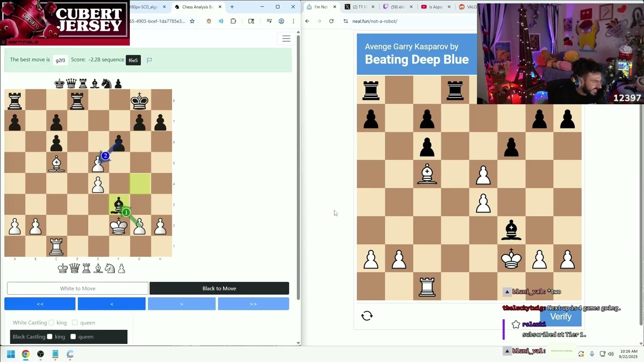Pick the white pawn from bottom piece palette

pos(121,268)
